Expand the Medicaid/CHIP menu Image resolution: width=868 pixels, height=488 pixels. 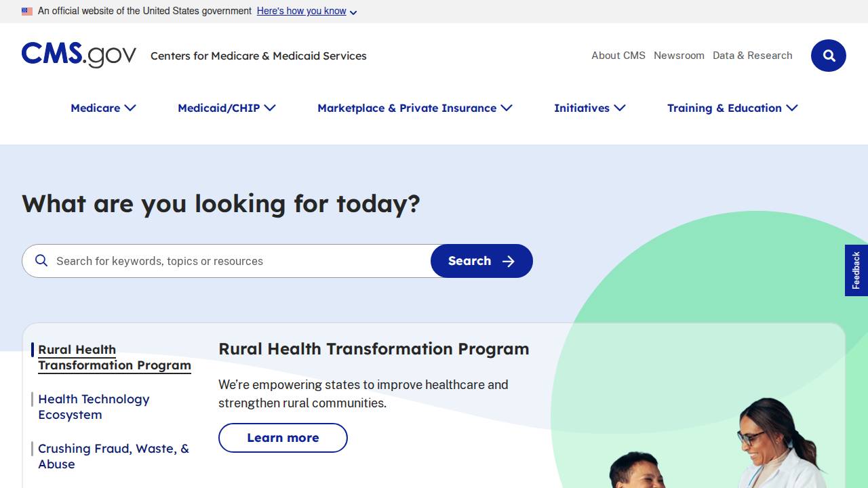tap(226, 108)
